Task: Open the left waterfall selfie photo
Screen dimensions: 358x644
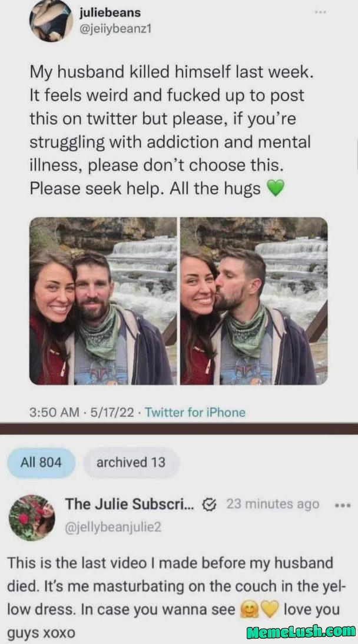Action: pyautogui.click(x=103, y=301)
